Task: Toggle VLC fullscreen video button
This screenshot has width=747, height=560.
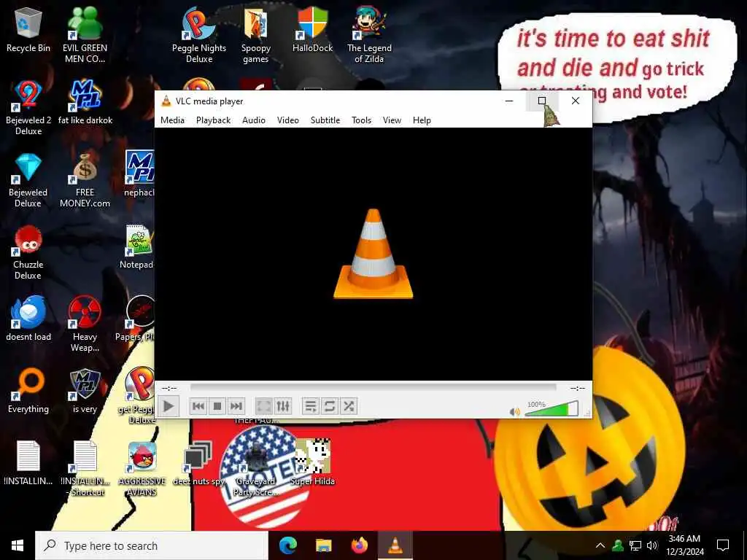Action: 263,406
